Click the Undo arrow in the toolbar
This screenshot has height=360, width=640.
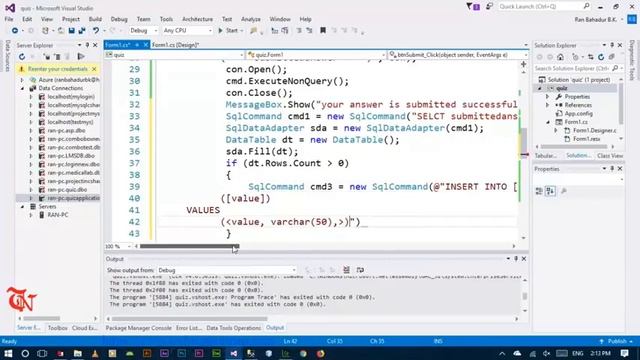[96, 31]
